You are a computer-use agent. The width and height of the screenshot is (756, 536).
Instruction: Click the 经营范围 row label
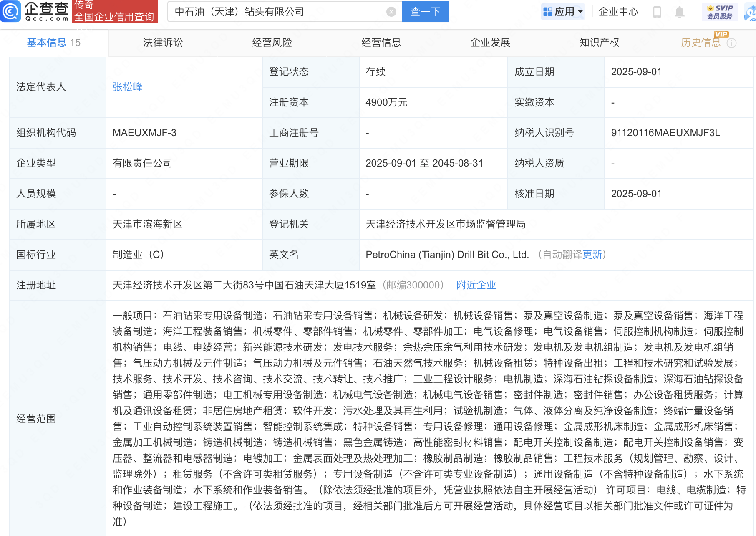pyautogui.click(x=36, y=419)
